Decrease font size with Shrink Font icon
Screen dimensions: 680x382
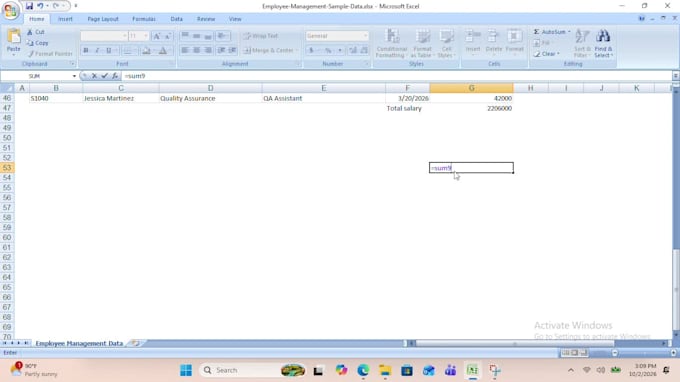(168, 36)
